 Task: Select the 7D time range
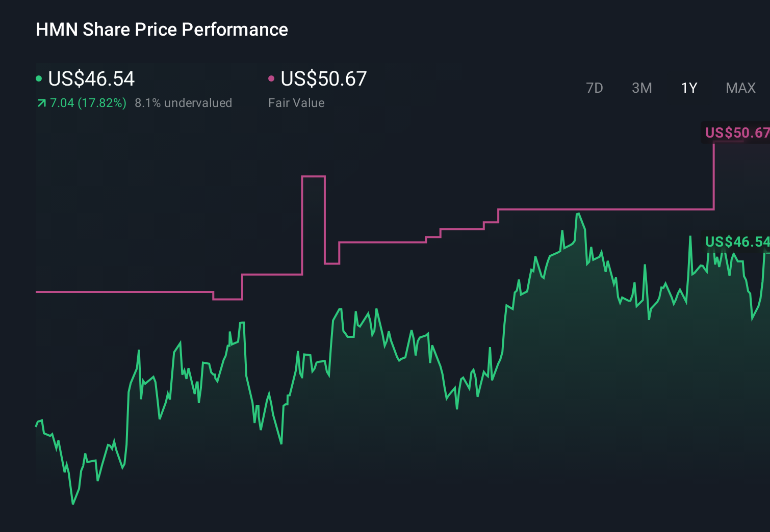595,88
